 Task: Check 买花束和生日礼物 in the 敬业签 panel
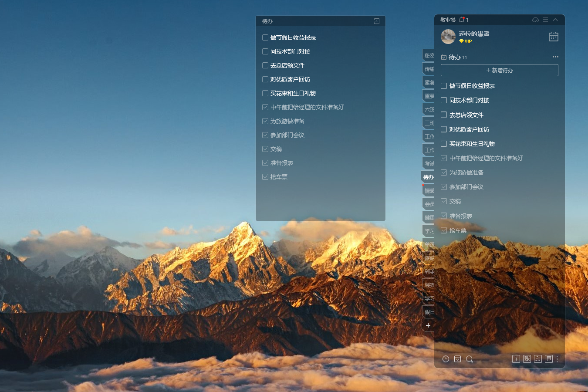tap(444, 144)
